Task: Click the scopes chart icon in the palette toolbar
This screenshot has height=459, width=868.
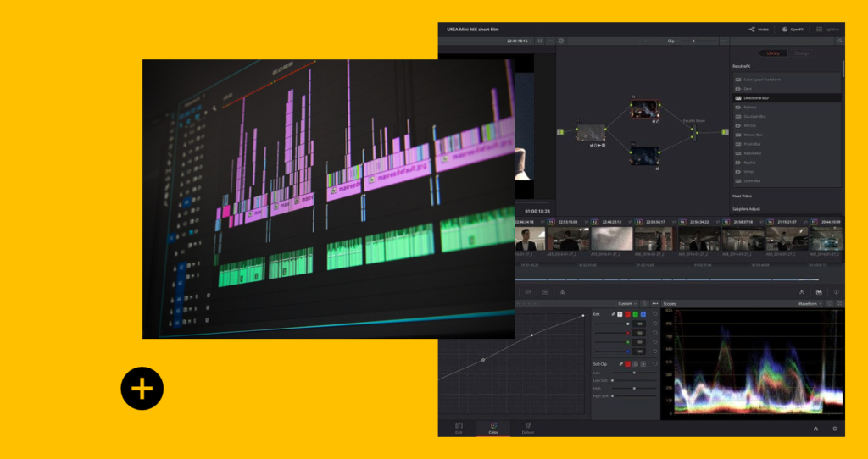Action: pos(820,292)
